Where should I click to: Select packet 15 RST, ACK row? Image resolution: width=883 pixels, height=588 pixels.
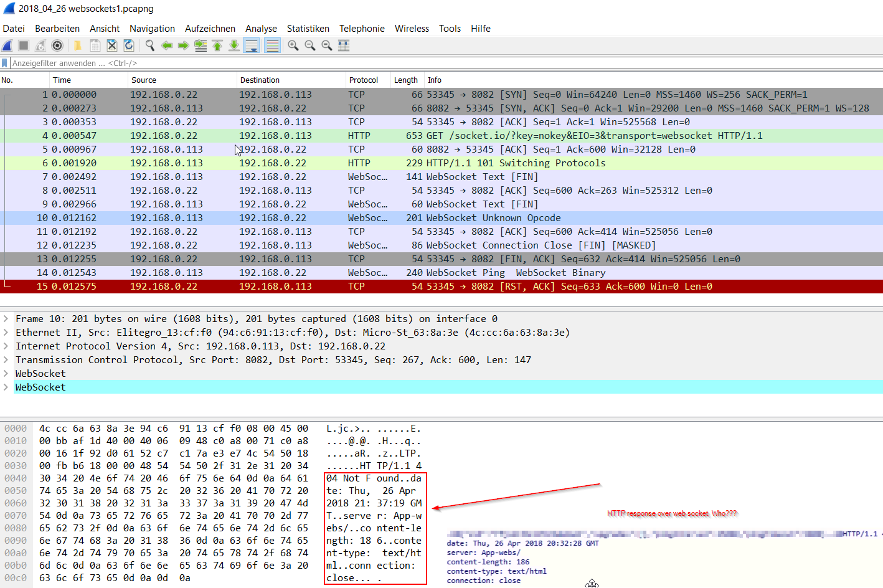pos(441,287)
